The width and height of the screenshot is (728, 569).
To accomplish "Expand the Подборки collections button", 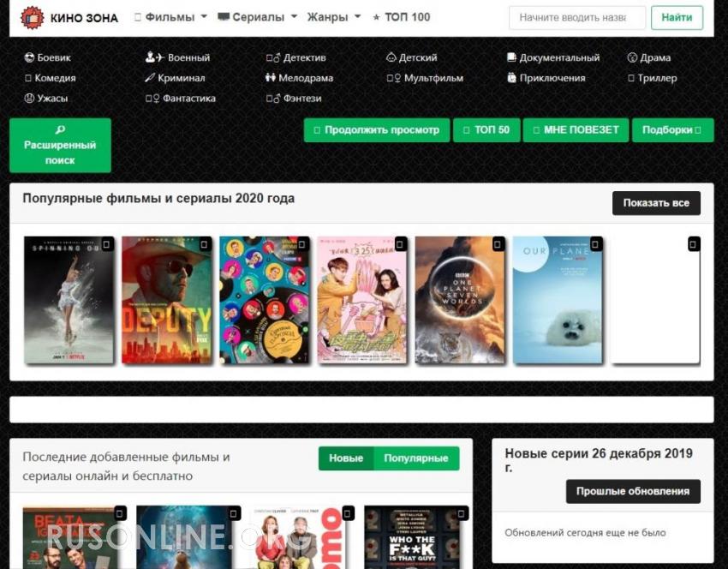I will [672, 130].
